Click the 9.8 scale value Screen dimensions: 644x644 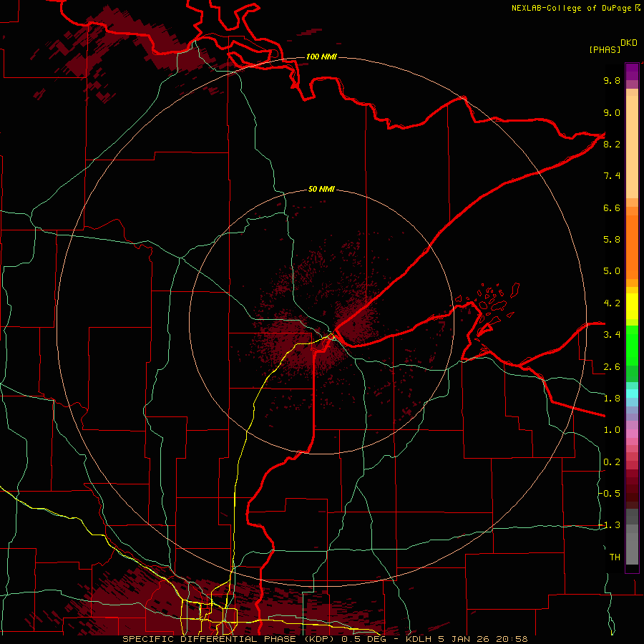coord(612,80)
